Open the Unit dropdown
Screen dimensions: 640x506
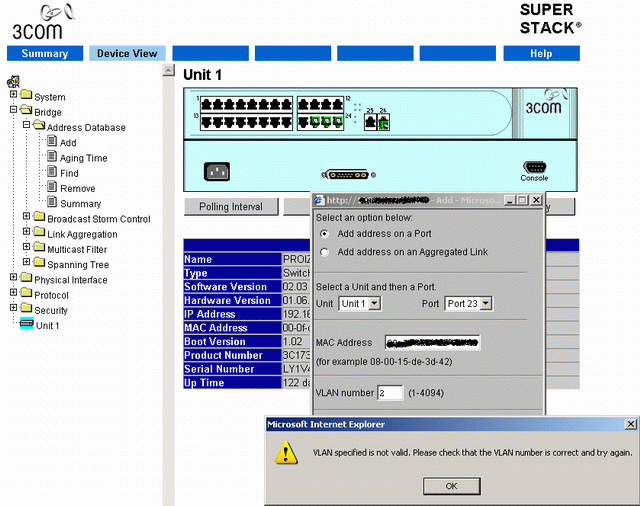pos(360,303)
